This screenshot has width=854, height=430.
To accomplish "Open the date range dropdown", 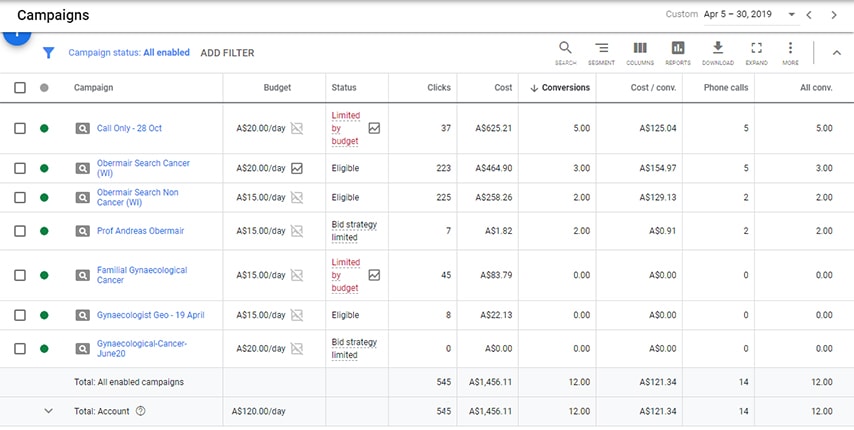I will pyautogui.click(x=791, y=15).
